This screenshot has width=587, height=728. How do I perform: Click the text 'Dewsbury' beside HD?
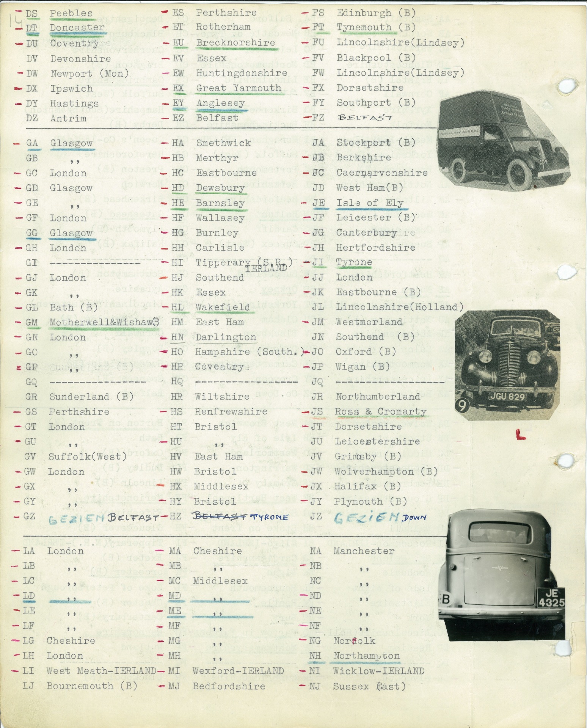220,188
